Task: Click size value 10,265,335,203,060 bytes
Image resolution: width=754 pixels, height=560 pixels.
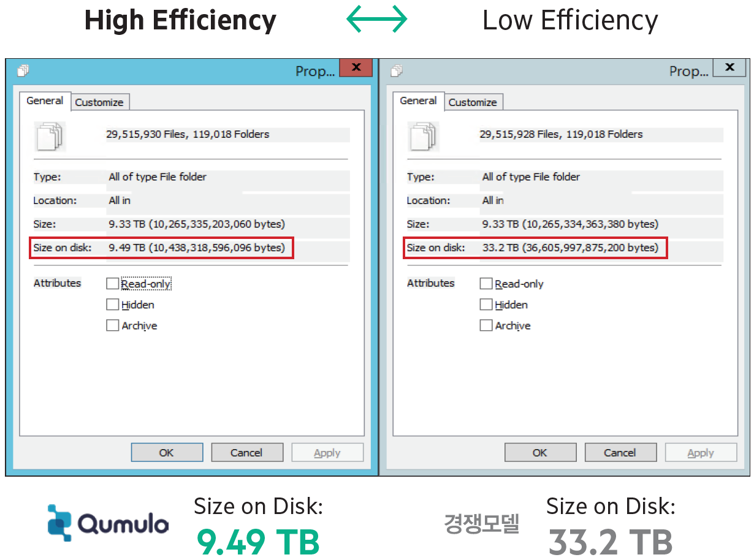Action: pyautogui.click(x=197, y=224)
